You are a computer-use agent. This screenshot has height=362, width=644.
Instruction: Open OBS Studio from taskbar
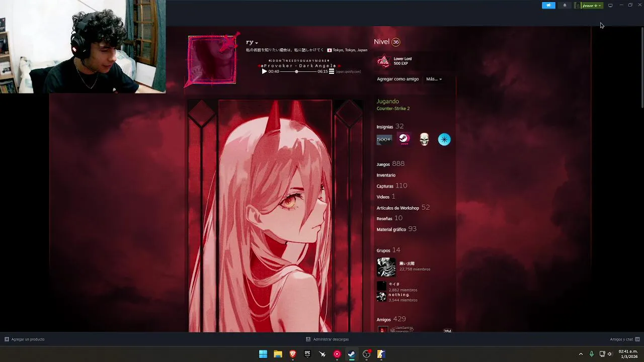click(367, 354)
